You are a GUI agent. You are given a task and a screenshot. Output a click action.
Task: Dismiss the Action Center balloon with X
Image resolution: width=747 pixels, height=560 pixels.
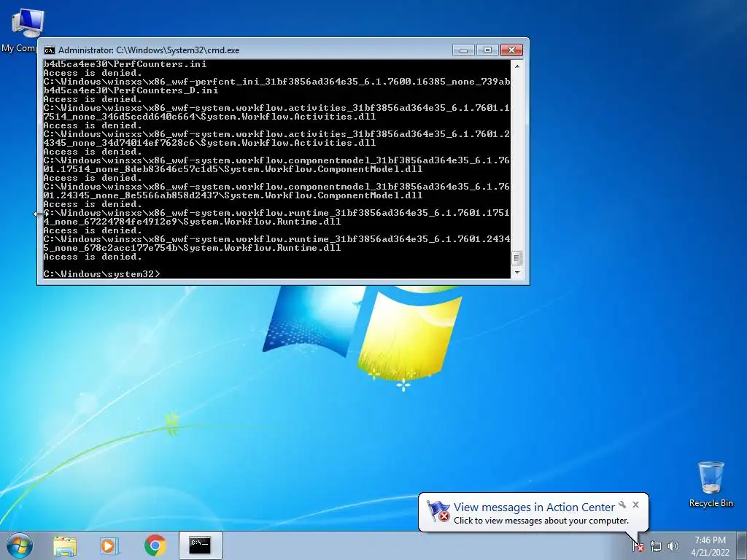pos(635,505)
